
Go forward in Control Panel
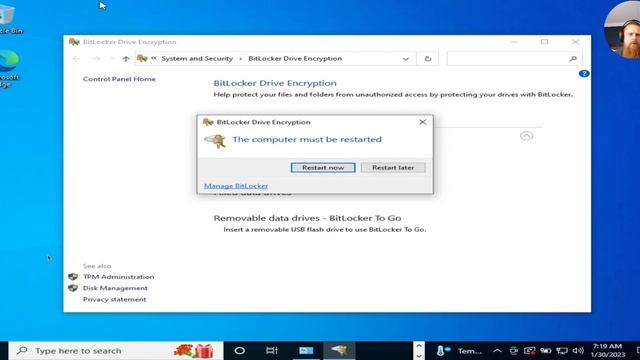point(96,59)
